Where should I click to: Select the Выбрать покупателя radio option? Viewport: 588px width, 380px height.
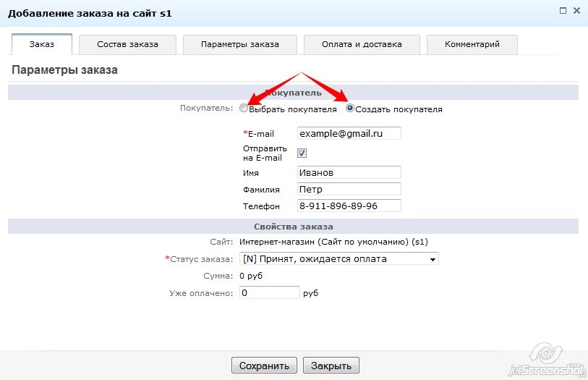pos(244,109)
